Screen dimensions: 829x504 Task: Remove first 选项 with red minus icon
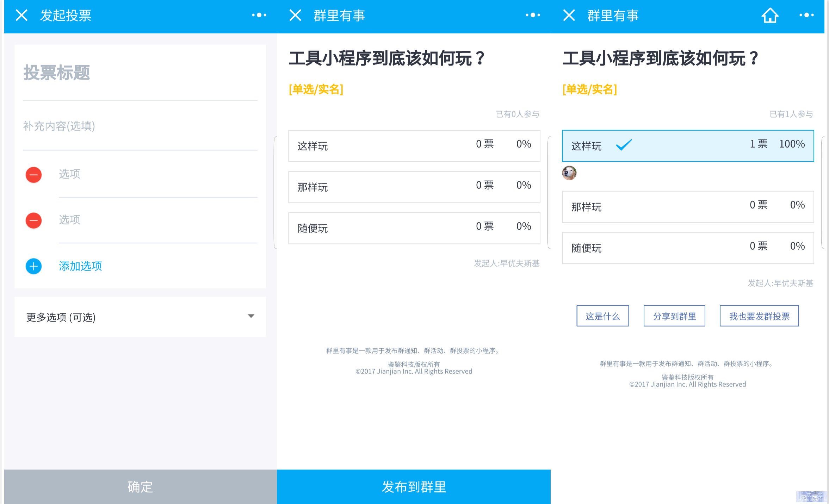[34, 175]
